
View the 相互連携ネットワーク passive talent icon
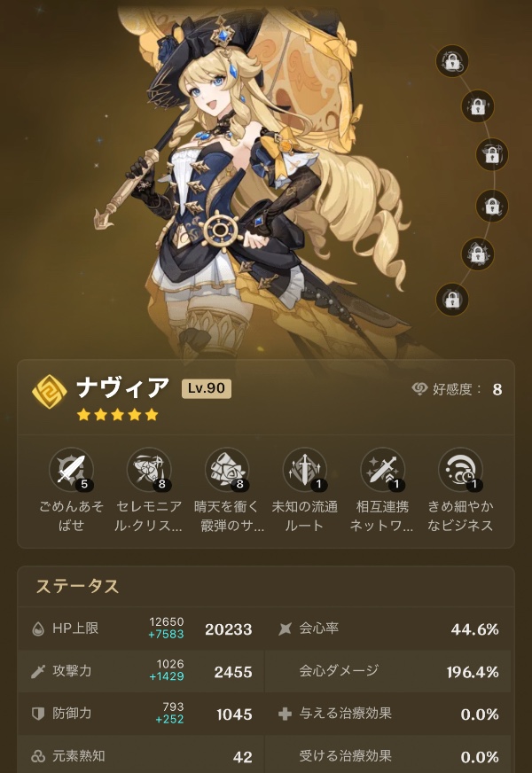[382, 470]
